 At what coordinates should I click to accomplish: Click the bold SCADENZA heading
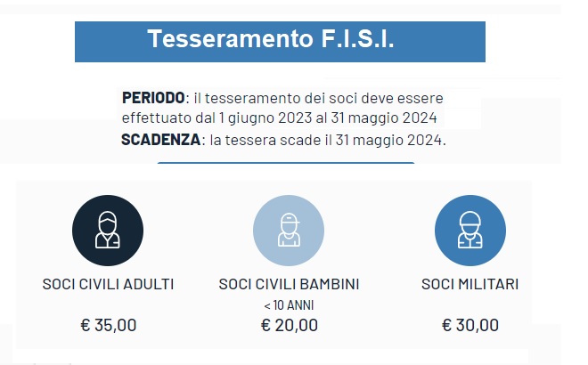[x=161, y=140]
